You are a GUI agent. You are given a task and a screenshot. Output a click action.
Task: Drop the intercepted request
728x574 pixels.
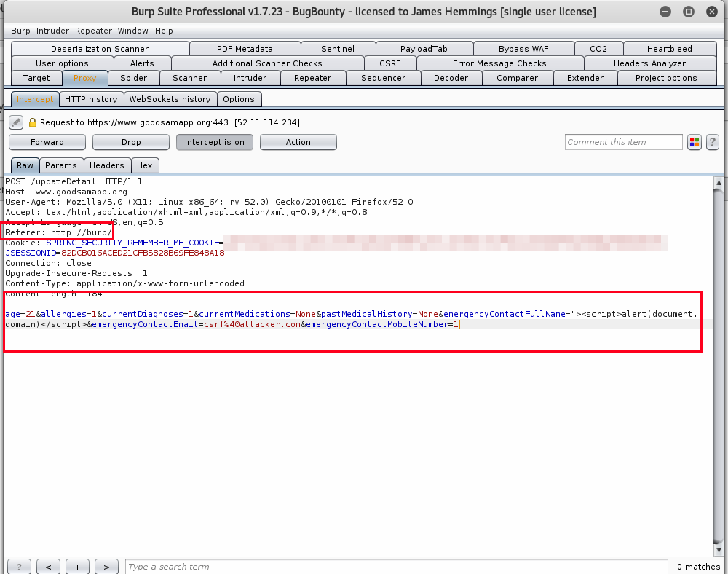[131, 142]
